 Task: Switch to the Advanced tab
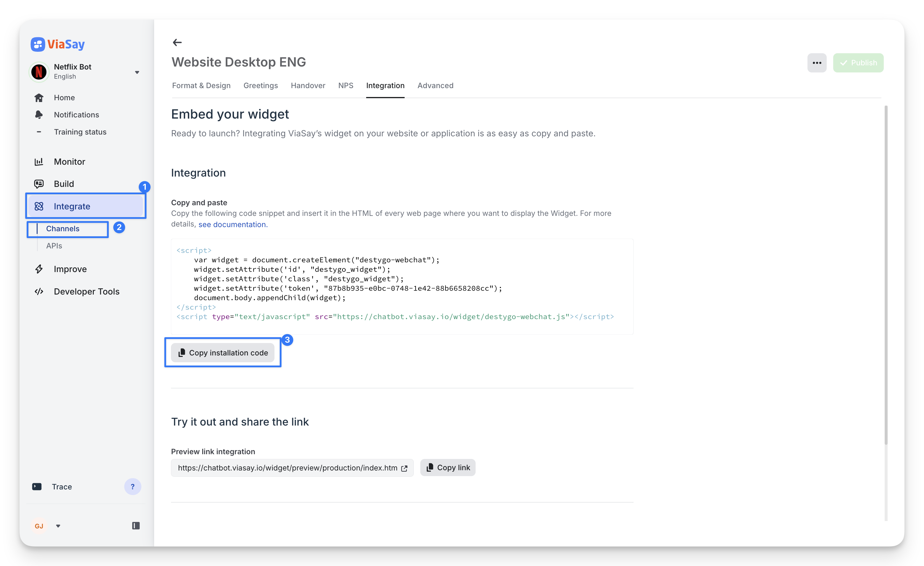(435, 85)
